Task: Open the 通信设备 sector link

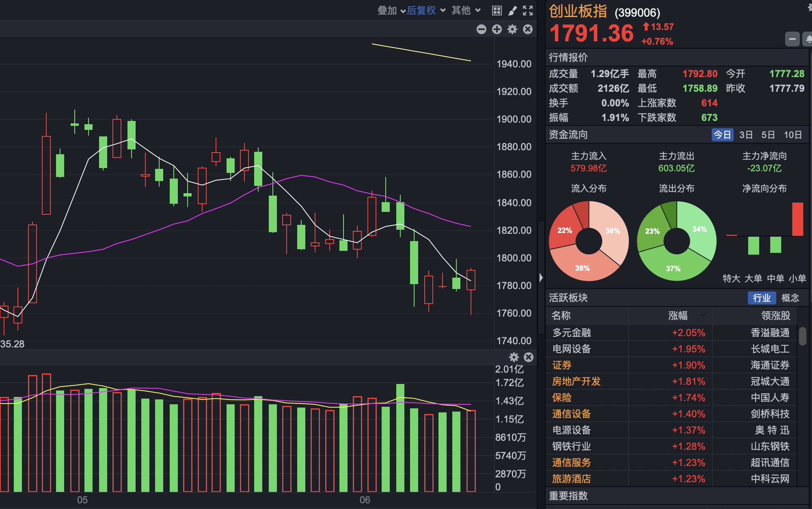Action: pos(571,414)
